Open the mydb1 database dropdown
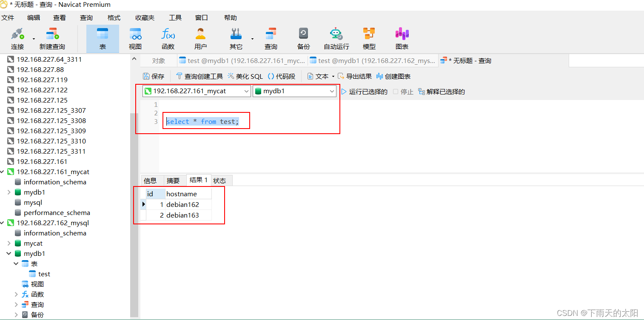Screen dimensions: 644x321 294,91
